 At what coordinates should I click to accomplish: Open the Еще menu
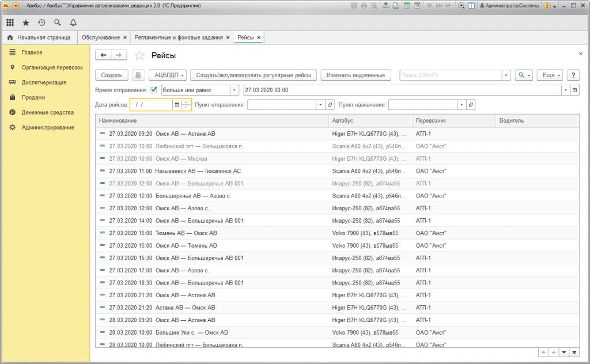point(549,75)
